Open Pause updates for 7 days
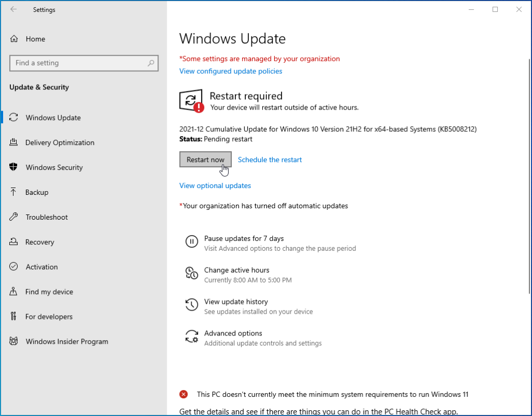The width and height of the screenshot is (532, 416). click(x=244, y=238)
